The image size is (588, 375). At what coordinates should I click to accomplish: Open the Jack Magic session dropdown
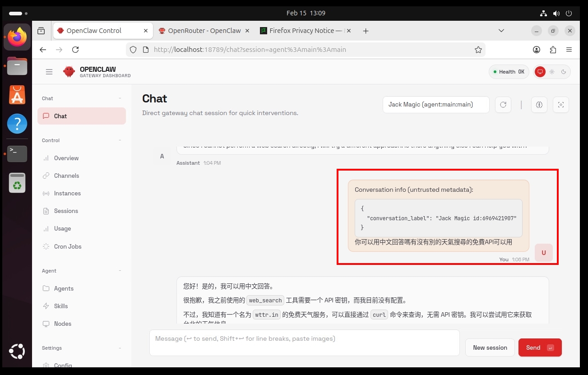435,105
